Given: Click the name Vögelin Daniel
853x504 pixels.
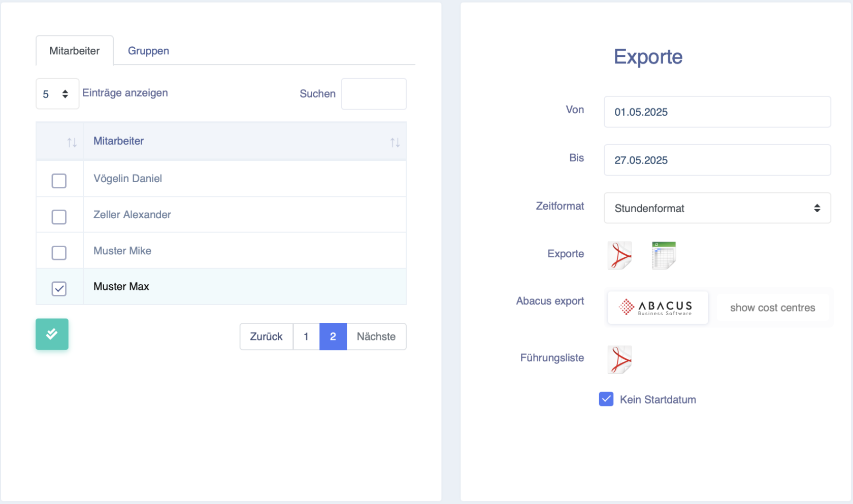Looking at the screenshot, I should [x=127, y=179].
